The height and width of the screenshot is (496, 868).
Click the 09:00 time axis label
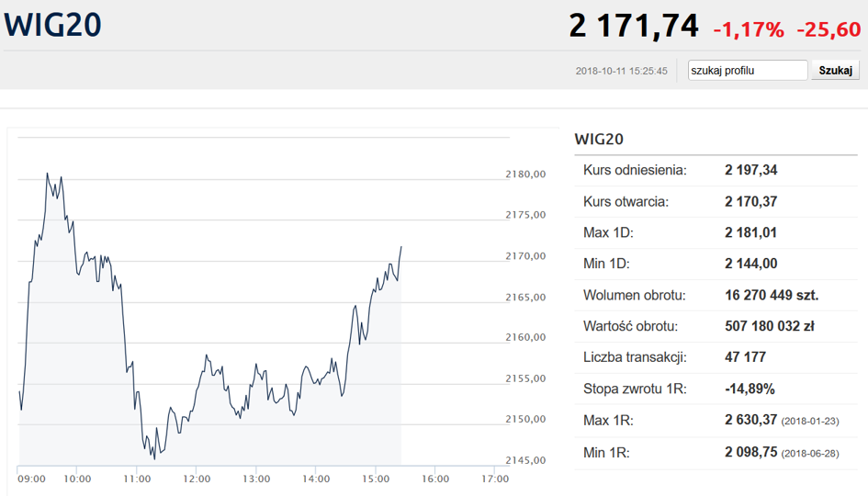pyautogui.click(x=31, y=479)
